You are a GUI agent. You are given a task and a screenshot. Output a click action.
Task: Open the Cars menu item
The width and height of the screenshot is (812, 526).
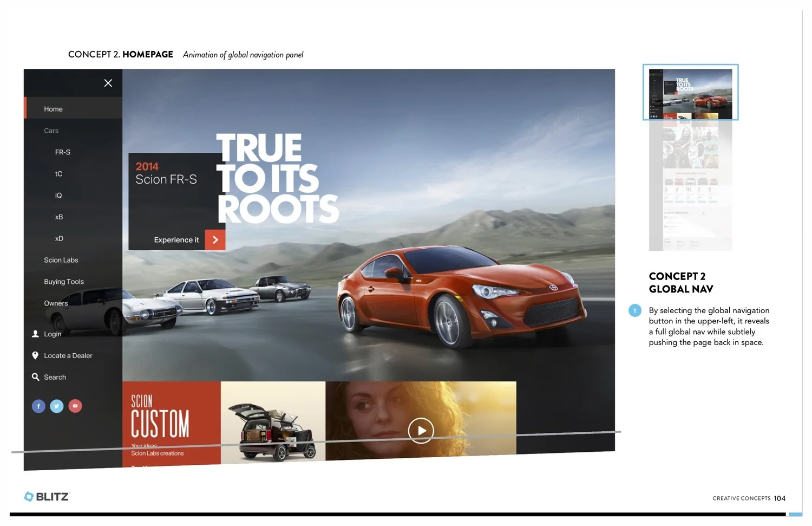pyautogui.click(x=51, y=131)
